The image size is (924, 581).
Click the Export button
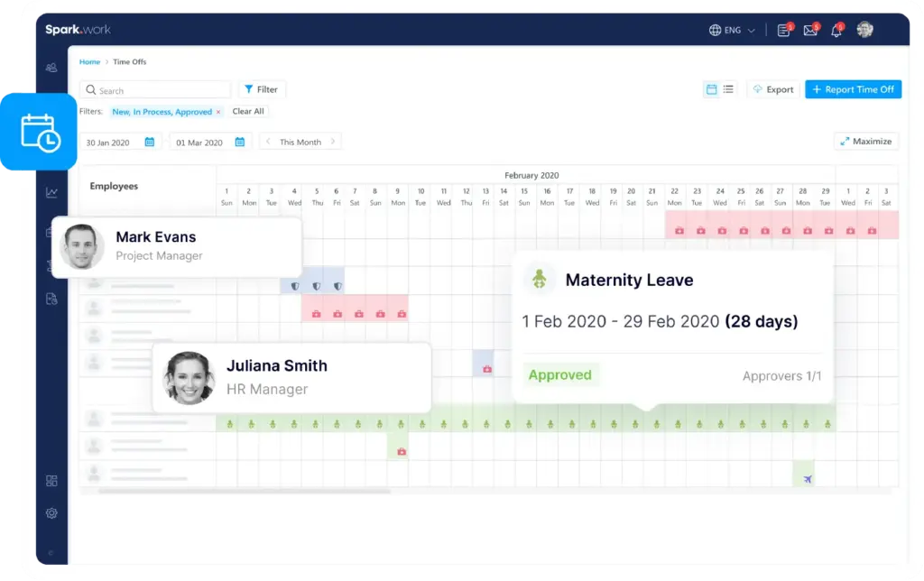point(772,89)
